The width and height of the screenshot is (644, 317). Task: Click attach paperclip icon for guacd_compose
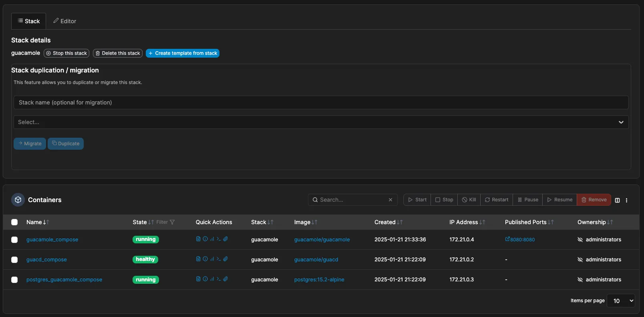coord(225,259)
